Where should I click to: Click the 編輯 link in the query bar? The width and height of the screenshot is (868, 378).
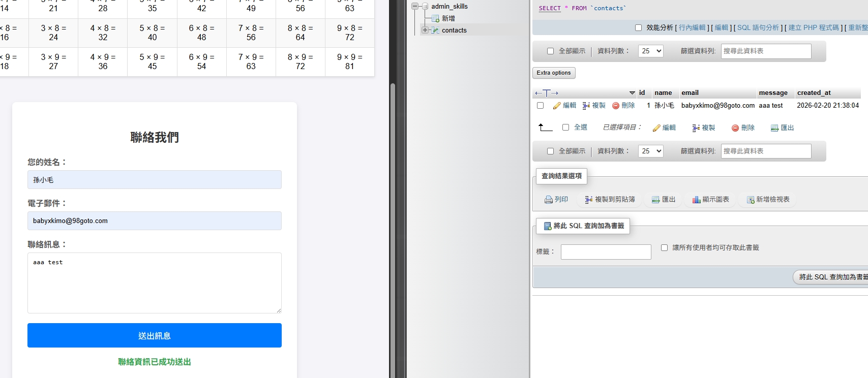722,27
